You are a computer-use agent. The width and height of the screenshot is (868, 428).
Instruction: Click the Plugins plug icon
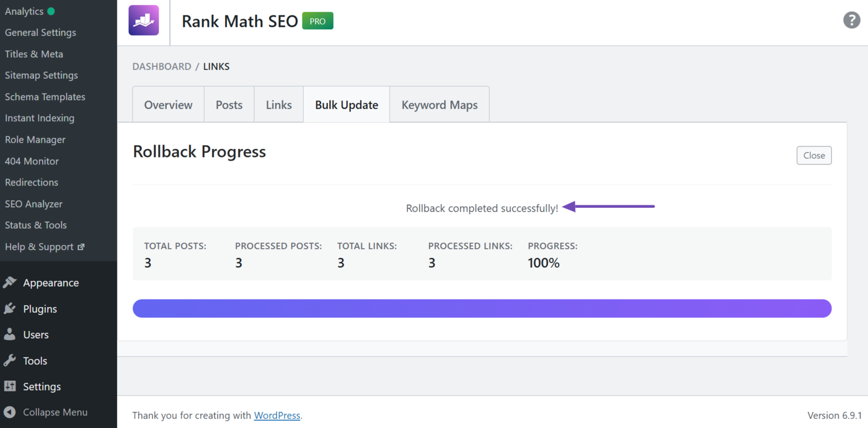click(10, 309)
